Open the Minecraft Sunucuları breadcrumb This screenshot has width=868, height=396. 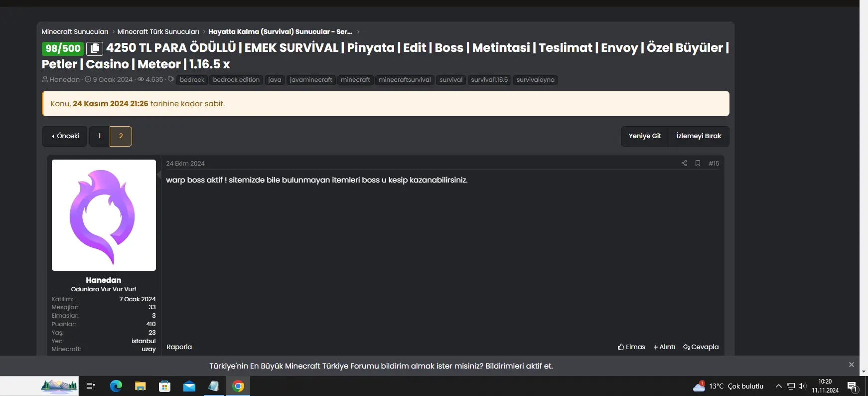pyautogui.click(x=75, y=31)
